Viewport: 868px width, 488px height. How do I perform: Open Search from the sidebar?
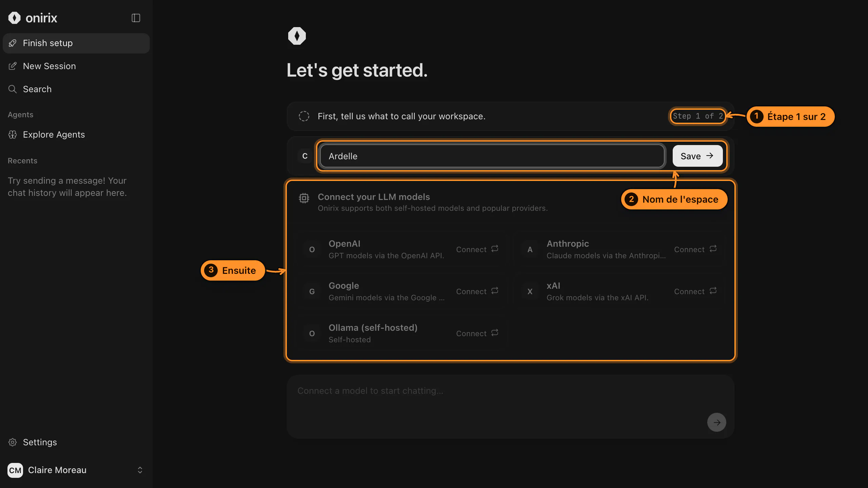(76, 89)
